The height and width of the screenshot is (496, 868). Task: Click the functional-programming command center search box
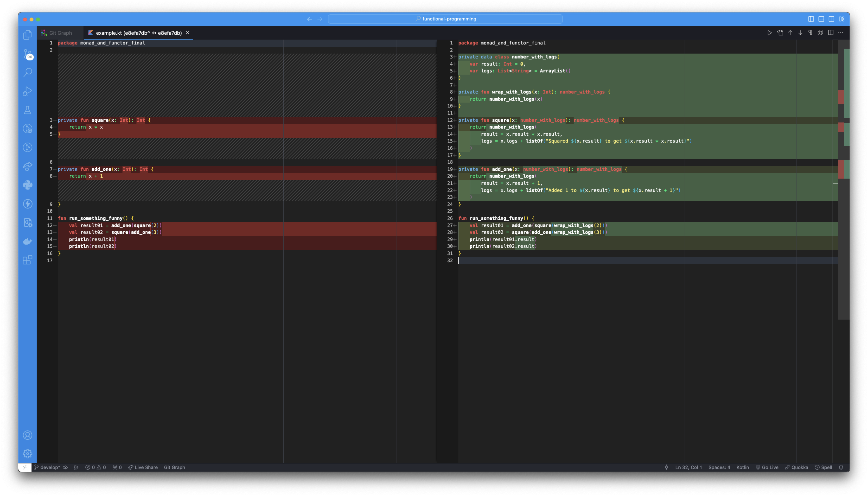tap(445, 19)
